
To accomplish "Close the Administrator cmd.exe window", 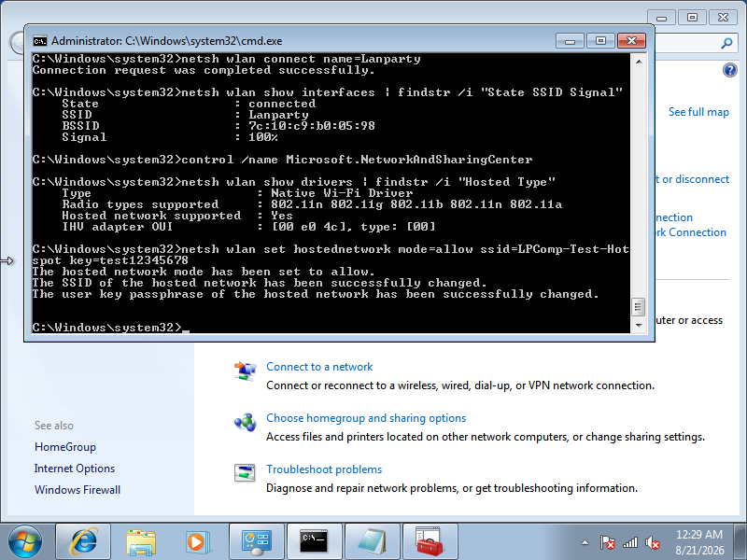I will point(632,41).
